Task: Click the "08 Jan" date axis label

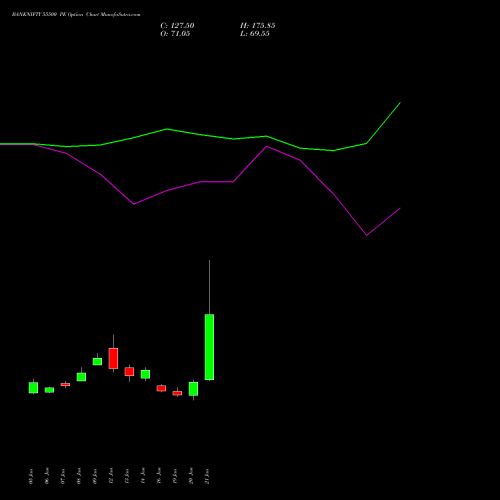Action: click(x=79, y=476)
